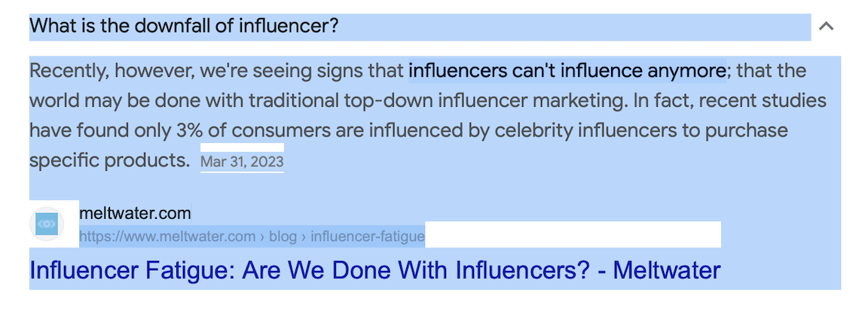This screenshot has width=868, height=316.
Task: Collapse the downfall of influencer question
Action: (x=826, y=27)
